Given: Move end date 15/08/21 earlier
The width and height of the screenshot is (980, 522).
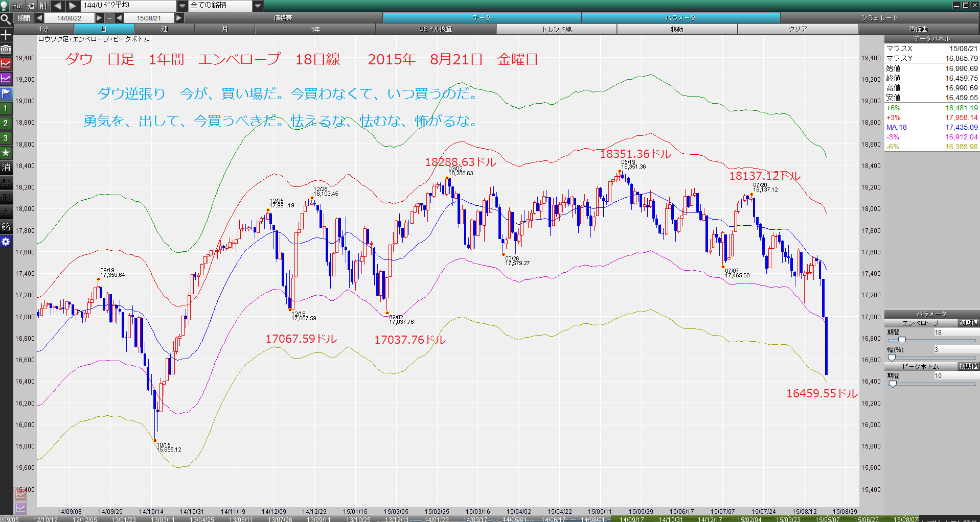Looking at the screenshot, I should click(119, 18).
